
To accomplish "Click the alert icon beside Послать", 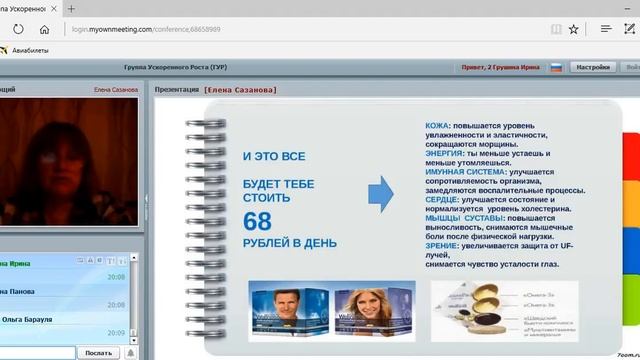I will click(131, 353).
